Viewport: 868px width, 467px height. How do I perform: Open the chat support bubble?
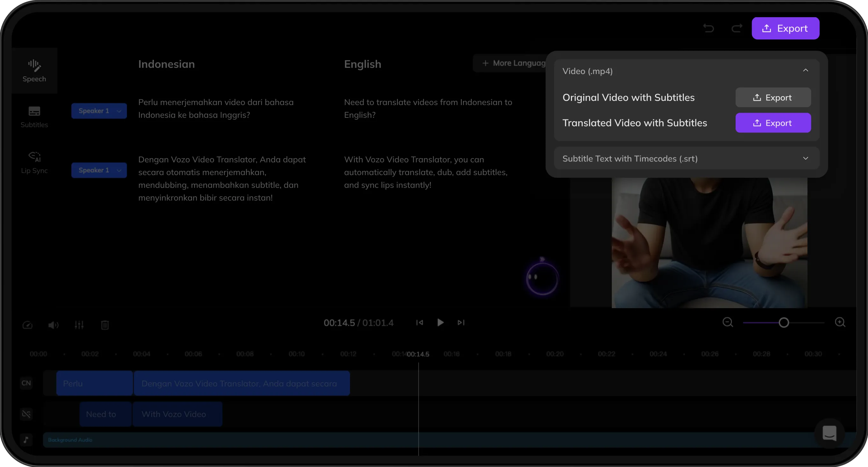(x=829, y=433)
